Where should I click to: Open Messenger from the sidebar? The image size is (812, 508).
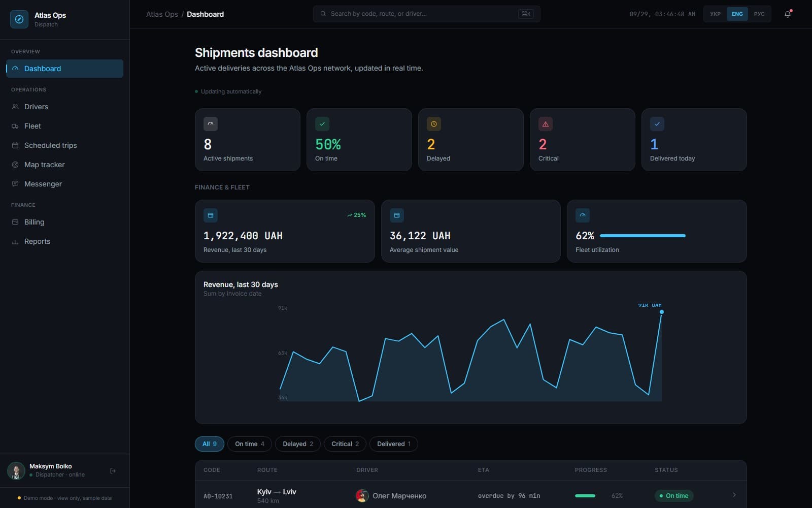click(64, 184)
